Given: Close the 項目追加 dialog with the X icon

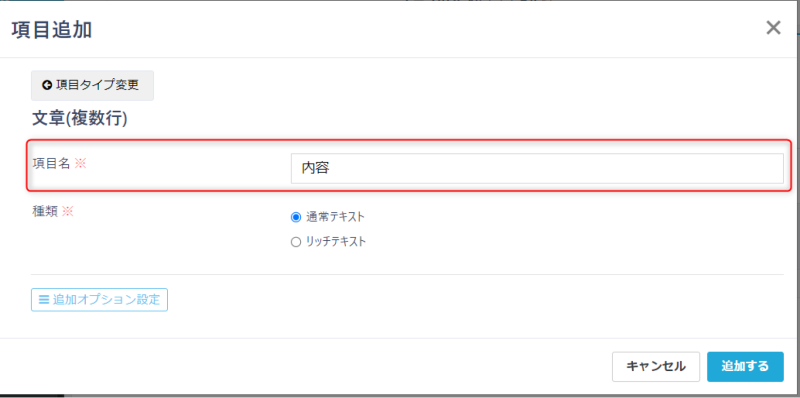Looking at the screenshot, I should pos(773,28).
